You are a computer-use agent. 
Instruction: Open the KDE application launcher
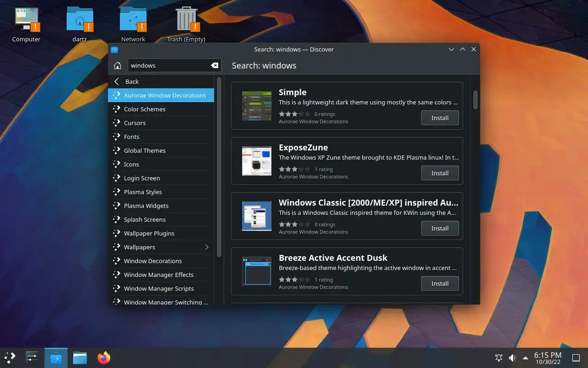click(10, 357)
